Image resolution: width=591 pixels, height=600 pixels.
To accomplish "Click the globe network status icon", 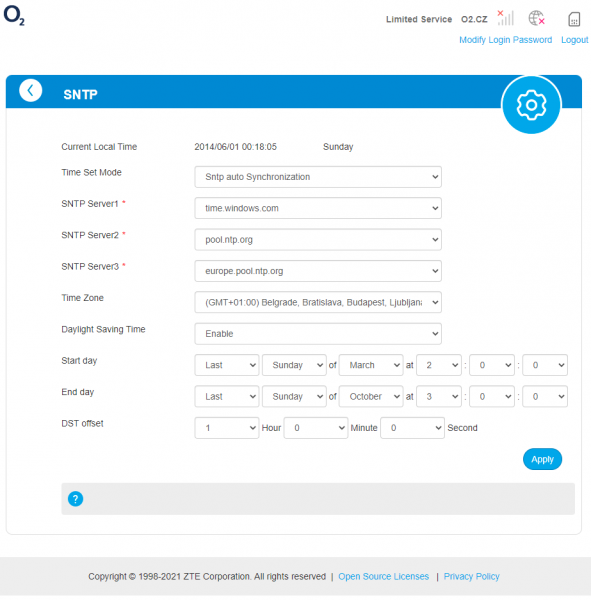I will click(536, 18).
